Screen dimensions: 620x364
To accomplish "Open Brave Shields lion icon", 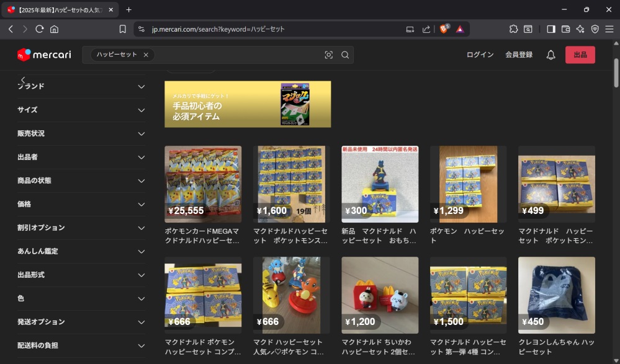I will click(444, 29).
